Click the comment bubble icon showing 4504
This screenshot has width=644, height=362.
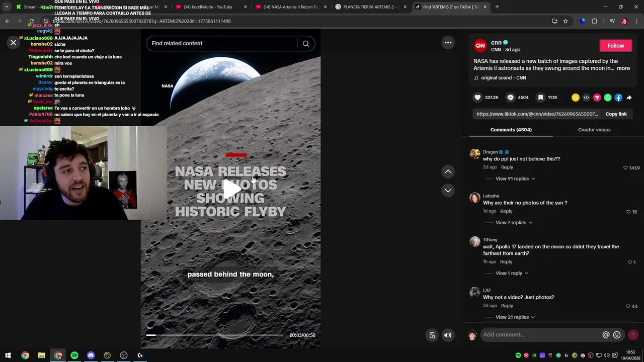tap(510, 98)
